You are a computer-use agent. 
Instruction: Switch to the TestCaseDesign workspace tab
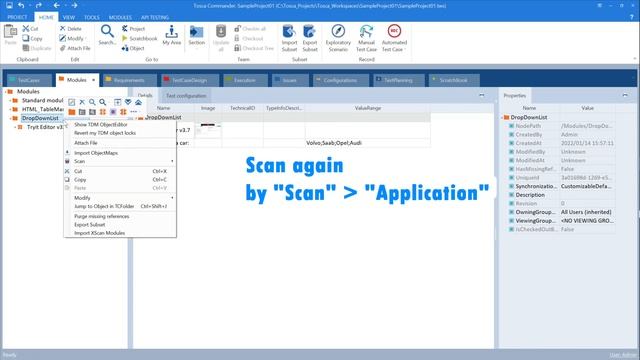tap(189, 80)
